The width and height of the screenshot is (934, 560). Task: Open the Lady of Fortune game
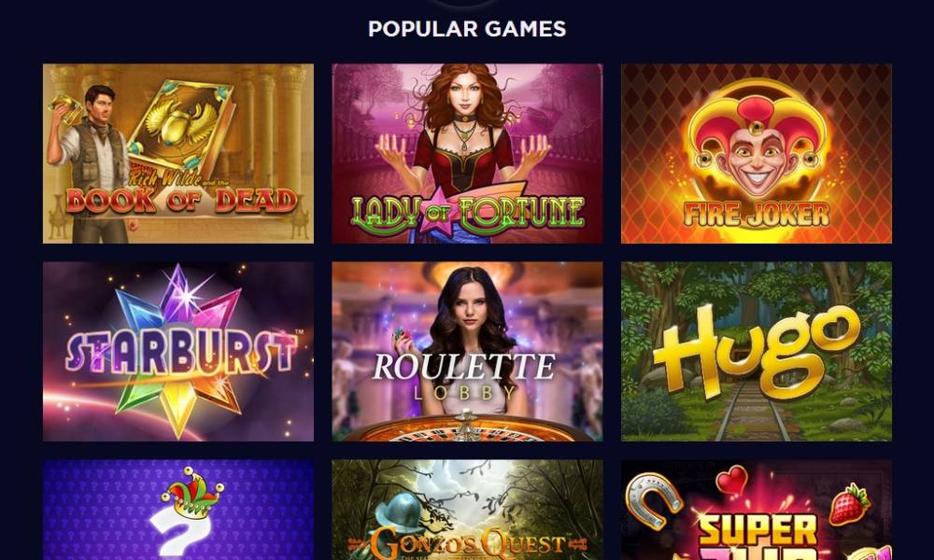467,154
